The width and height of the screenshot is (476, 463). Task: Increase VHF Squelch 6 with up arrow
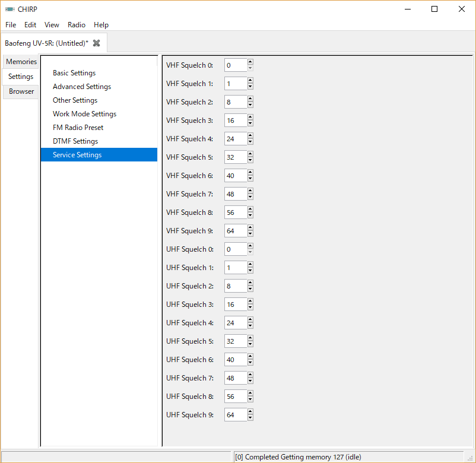pyautogui.click(x=250, y=172)
